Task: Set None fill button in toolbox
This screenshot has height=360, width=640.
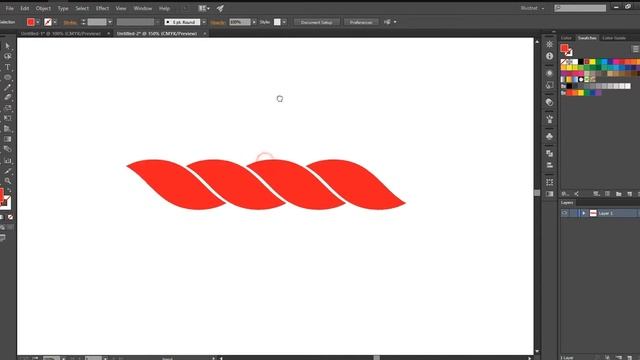Action: pyautogui.click(x=10, y=217)
